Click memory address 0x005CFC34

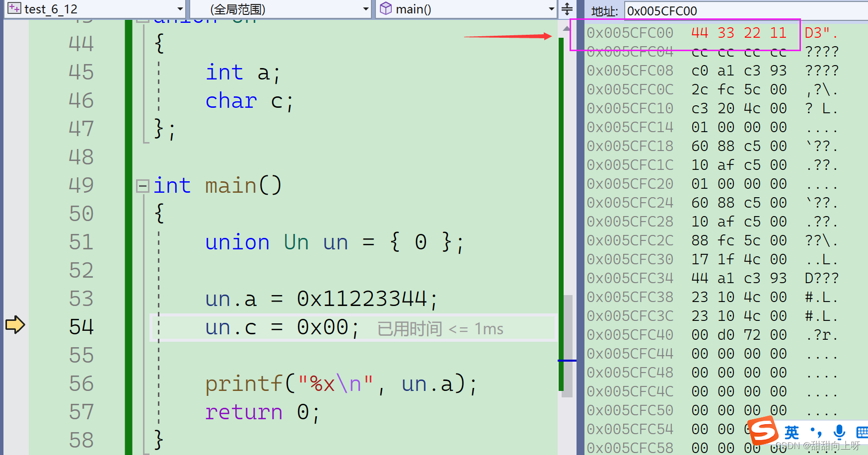(630, 278)
